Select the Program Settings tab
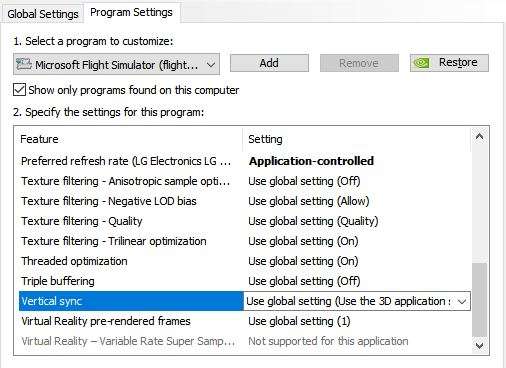This screenshot has width=506, height=368. 131,12
